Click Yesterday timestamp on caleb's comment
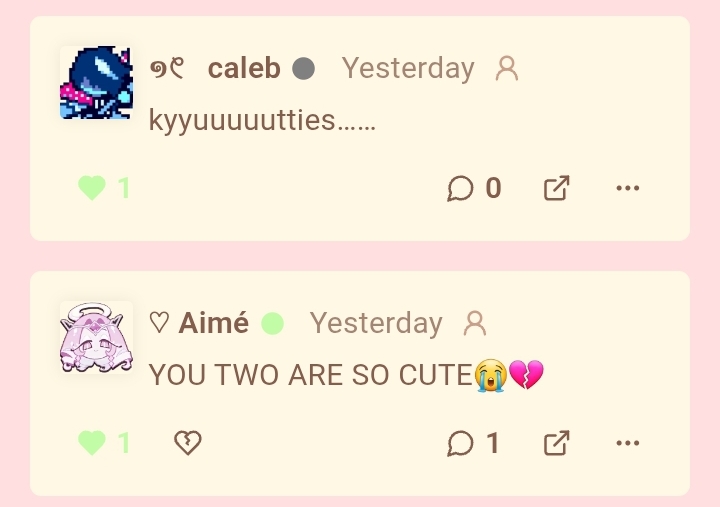Image resolution: width=720 pixels, height=507 pixels. (x=408, y=69)
